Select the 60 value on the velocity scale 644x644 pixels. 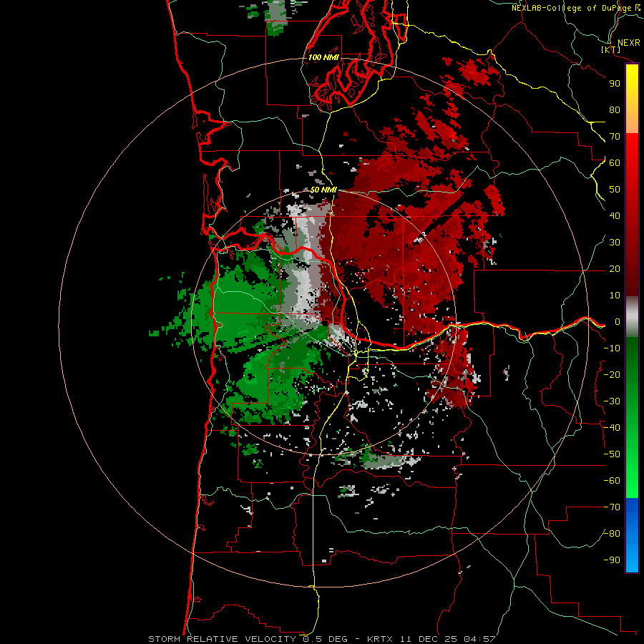pyautogui.click(x=615, y=163)
